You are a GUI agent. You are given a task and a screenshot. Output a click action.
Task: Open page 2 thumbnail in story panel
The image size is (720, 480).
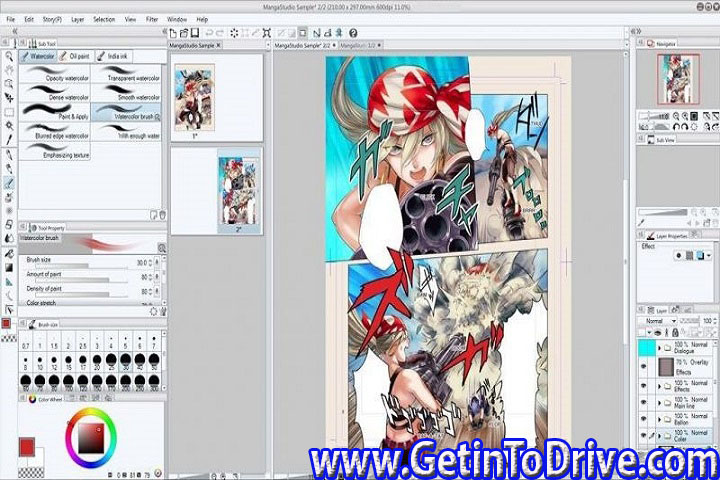(x=238, y=191)
